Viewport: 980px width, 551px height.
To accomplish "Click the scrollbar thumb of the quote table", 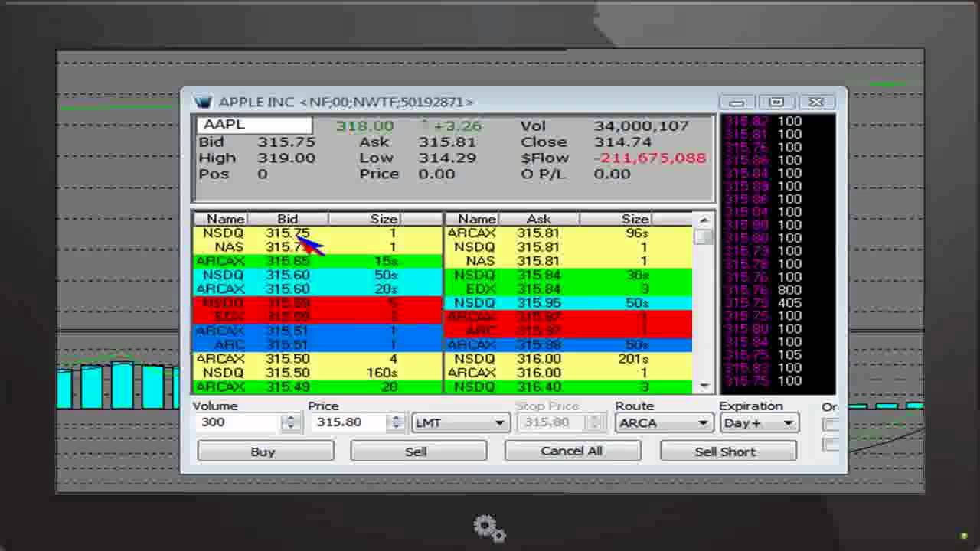I will (704, 236).
